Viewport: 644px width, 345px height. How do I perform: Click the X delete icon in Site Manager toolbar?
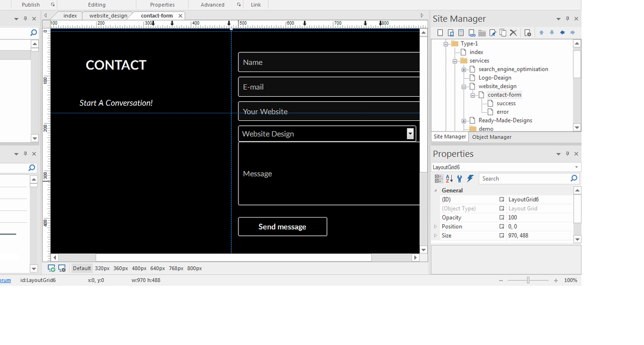[513, 33]
